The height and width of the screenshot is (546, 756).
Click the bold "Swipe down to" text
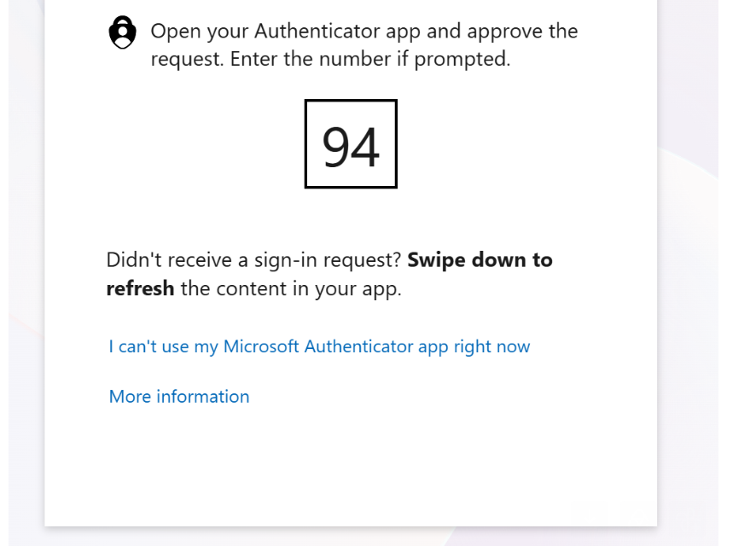click(480, 259)
